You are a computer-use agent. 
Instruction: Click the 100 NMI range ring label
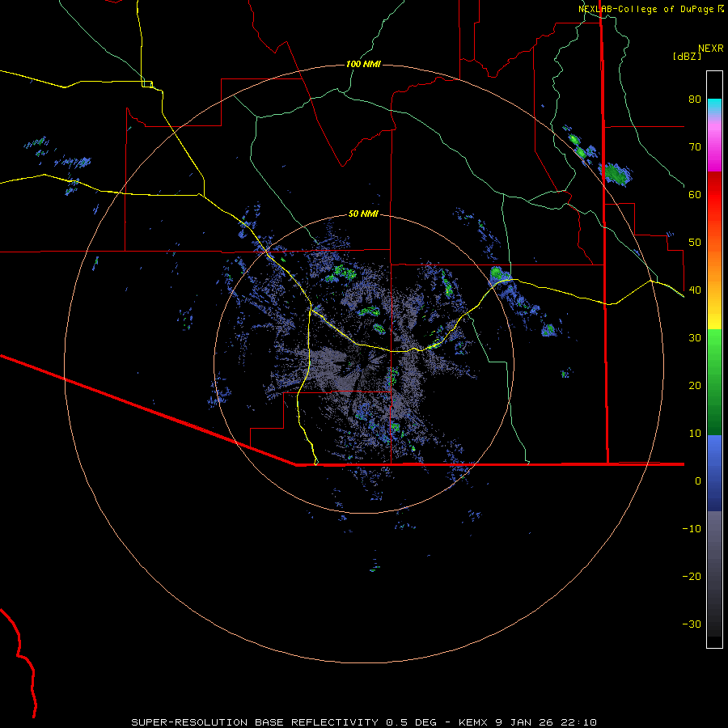[x=363, y=64]
